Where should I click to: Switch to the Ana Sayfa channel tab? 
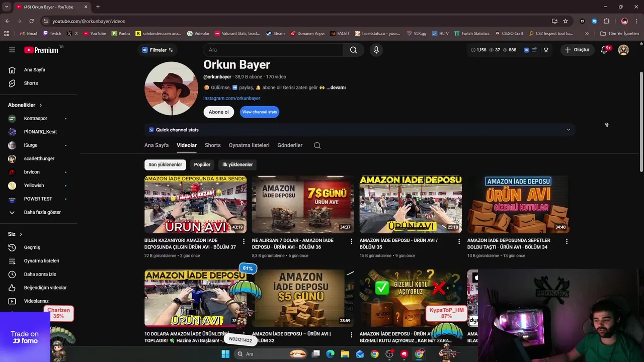[x=156, y=145]
